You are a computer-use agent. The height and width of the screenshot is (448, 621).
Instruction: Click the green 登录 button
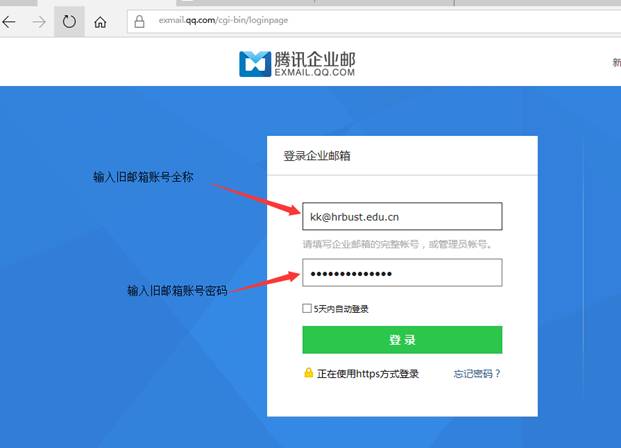(402, 339)
